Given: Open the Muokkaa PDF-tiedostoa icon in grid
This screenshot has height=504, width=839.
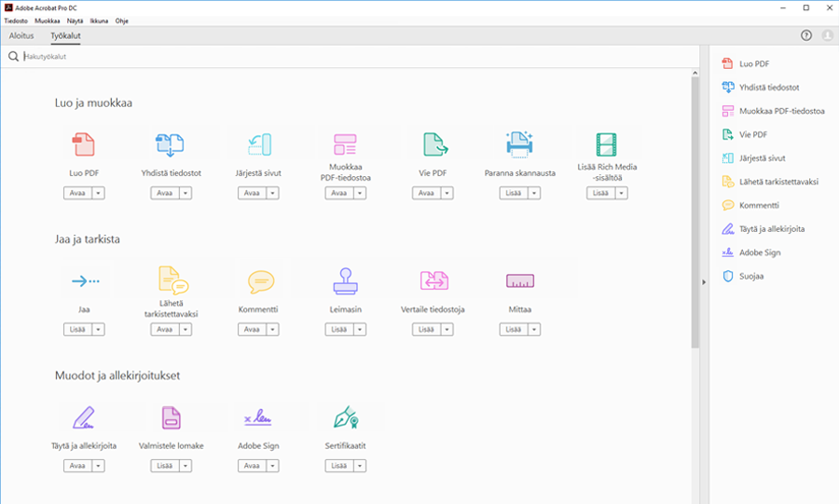Looking at the screenshot, I should click(345, 144).
